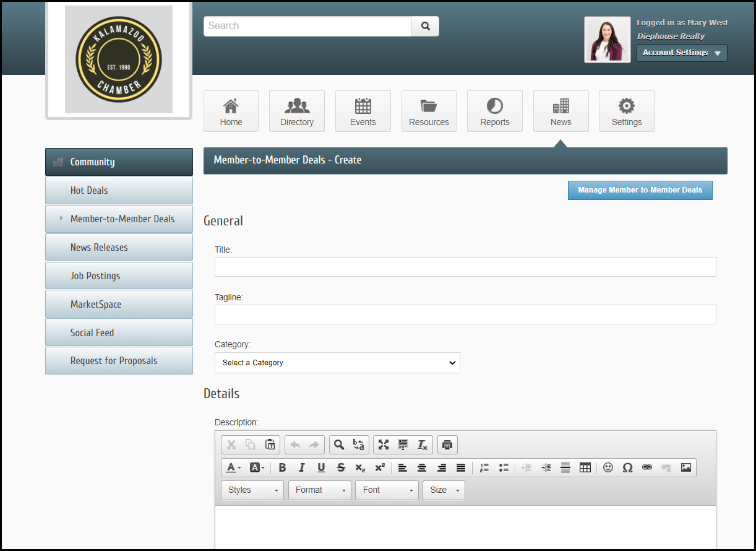
Task: Go to the Directory tab
Action: (x=297, y=111)
